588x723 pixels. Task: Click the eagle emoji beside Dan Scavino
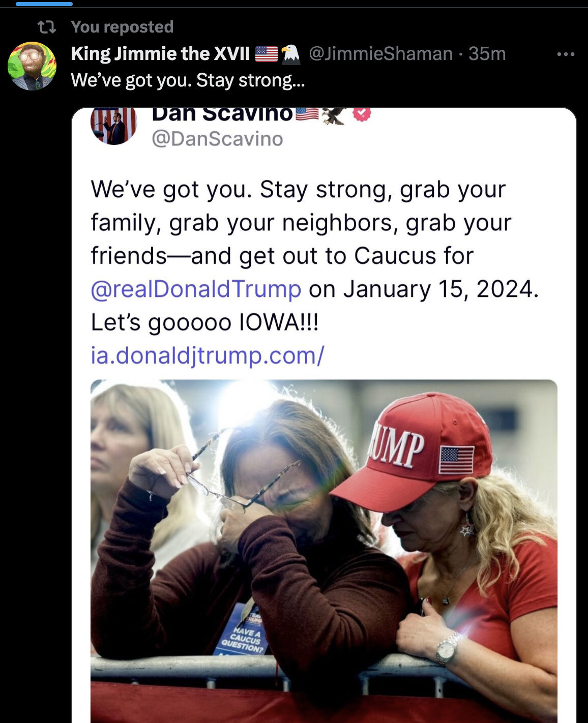tap(334, 115)
